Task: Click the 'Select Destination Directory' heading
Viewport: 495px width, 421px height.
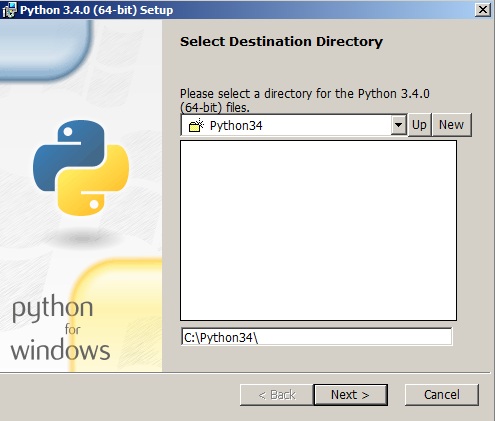Action: [281, 42]
